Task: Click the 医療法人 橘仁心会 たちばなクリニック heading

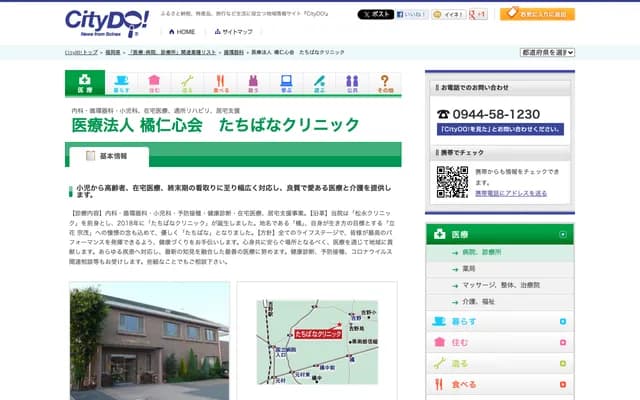Action: tap(216, 125)
